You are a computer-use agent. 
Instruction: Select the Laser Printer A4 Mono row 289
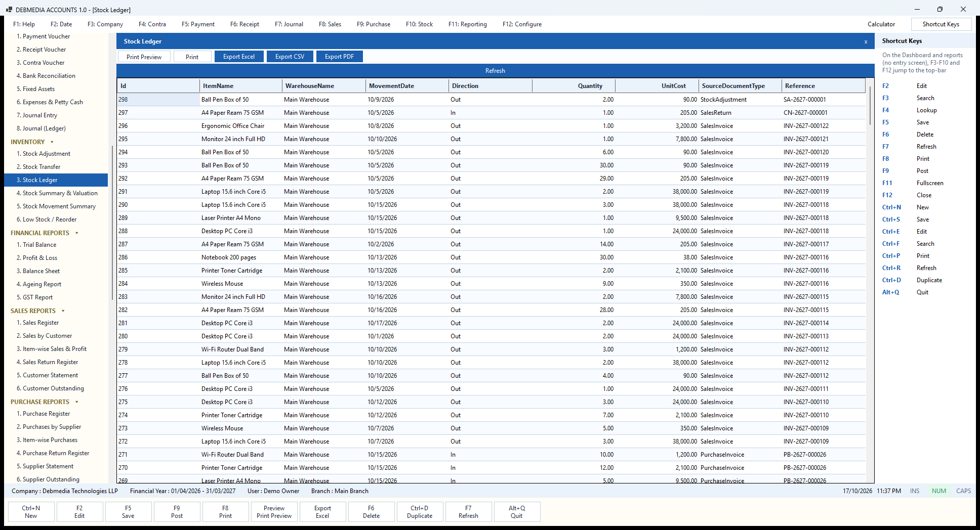[x=491, y=218]
